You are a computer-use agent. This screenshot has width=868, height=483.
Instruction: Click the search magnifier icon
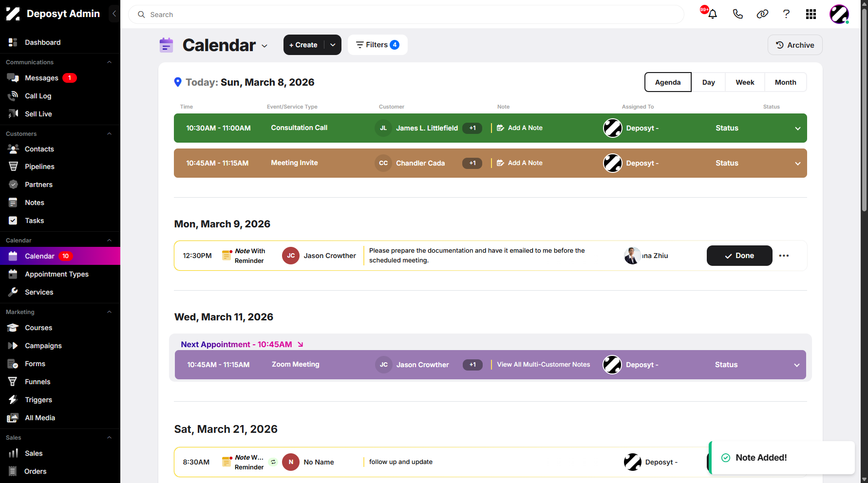pyautogui.click(x=141, y=15)
